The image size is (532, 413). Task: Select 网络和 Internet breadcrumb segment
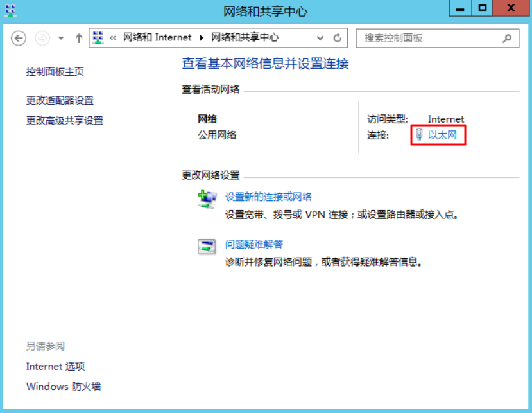tap(157, 37)
